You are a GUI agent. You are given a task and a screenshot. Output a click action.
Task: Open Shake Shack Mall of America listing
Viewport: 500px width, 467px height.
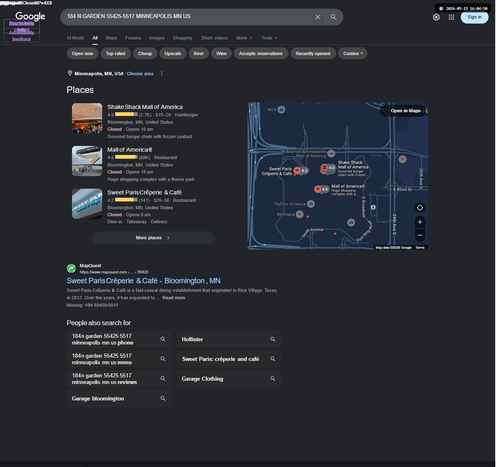(x=145, y=107)
